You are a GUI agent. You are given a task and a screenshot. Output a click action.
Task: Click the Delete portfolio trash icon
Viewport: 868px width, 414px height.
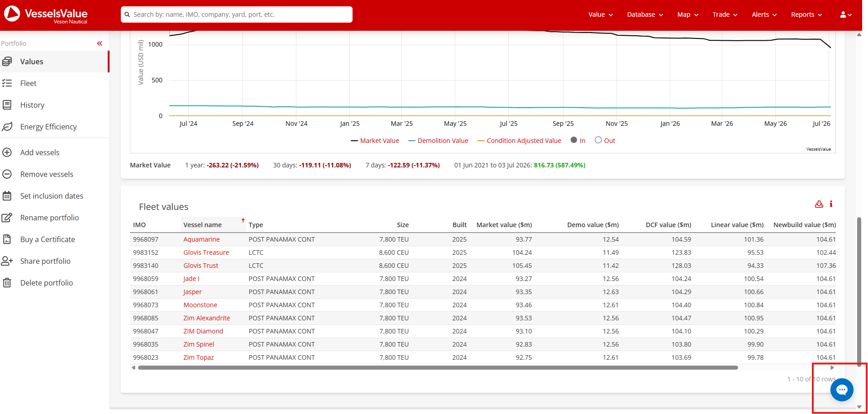(x=7, y=283)
